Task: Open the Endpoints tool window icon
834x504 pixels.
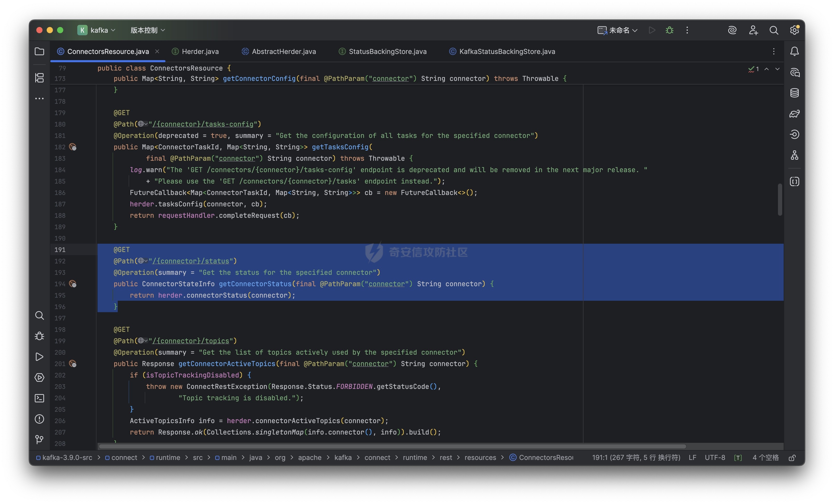Action: pos(794,134)
